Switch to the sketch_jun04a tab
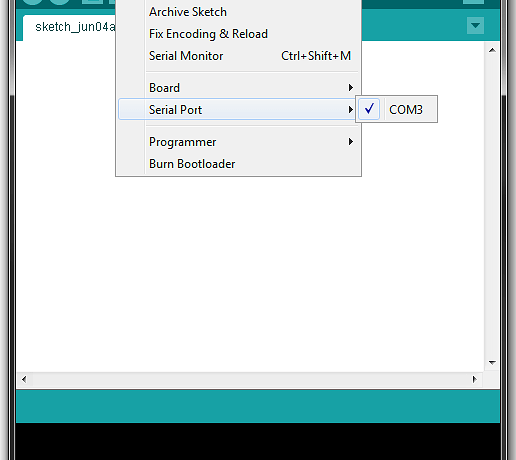Image resolution: width=516 pixels, height=460 pixels. point(70,27)
